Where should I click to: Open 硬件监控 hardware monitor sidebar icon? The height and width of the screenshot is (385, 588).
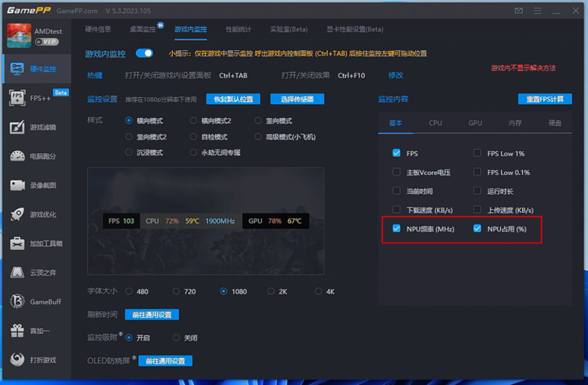(x=17, y=69)
